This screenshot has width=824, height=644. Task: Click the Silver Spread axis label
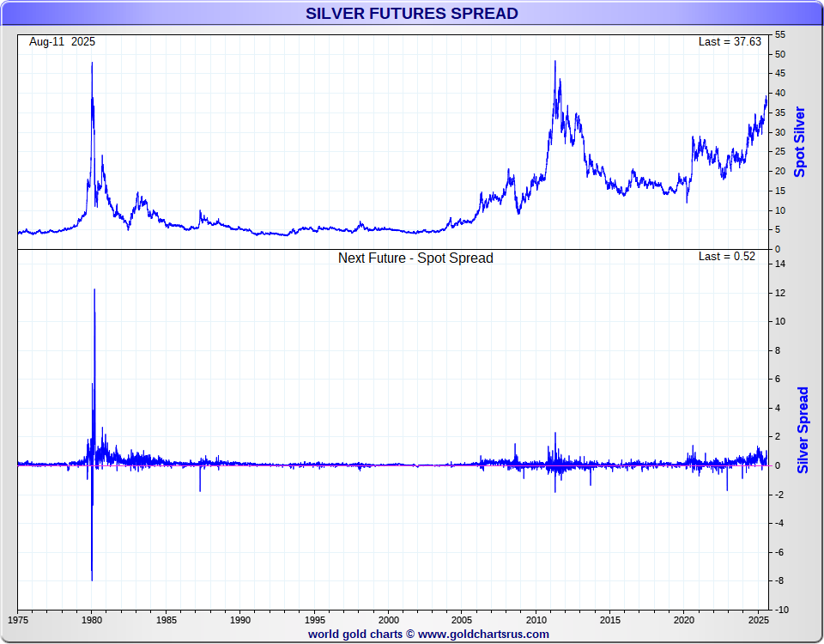pyautogui.click(x=803, y=430)
